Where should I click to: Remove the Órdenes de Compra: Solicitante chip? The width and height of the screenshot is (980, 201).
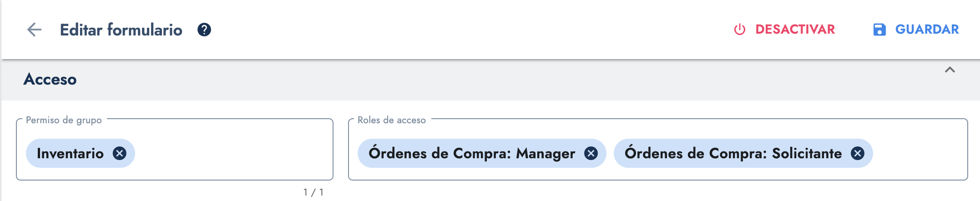pos(858,154)
